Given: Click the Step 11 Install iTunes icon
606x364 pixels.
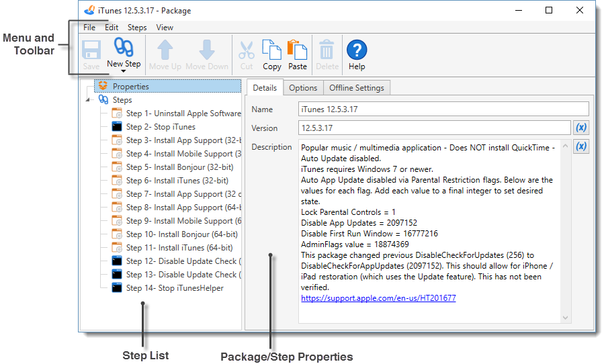Looking at the screenshot, I should (x=117, y=248).
